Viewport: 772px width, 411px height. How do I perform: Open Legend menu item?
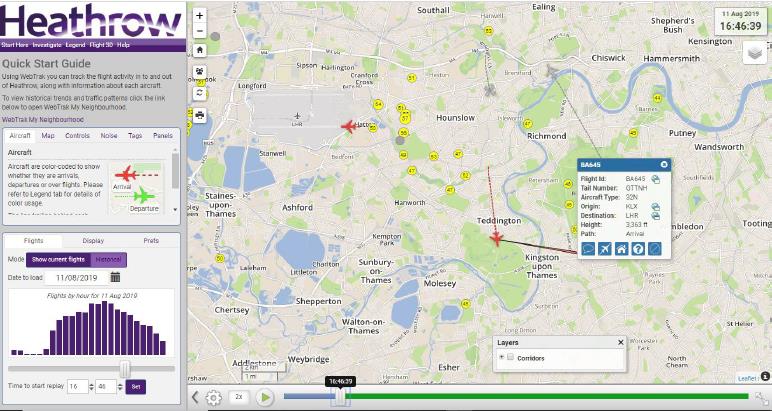[75, 45]
